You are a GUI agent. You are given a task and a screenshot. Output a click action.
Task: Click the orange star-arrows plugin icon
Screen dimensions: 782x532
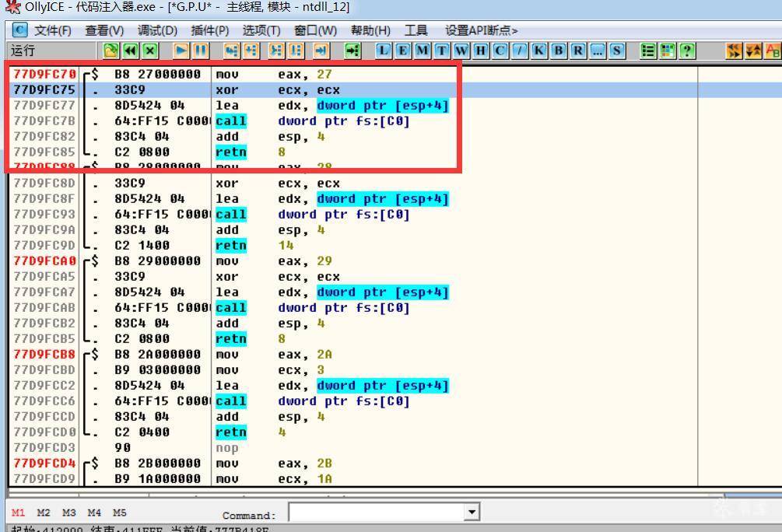(x=753, y=51)
